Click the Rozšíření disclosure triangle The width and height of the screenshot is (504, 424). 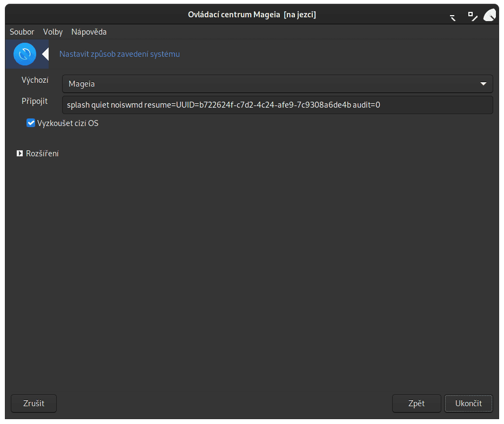pyautogui.click(x=20, y=153)
